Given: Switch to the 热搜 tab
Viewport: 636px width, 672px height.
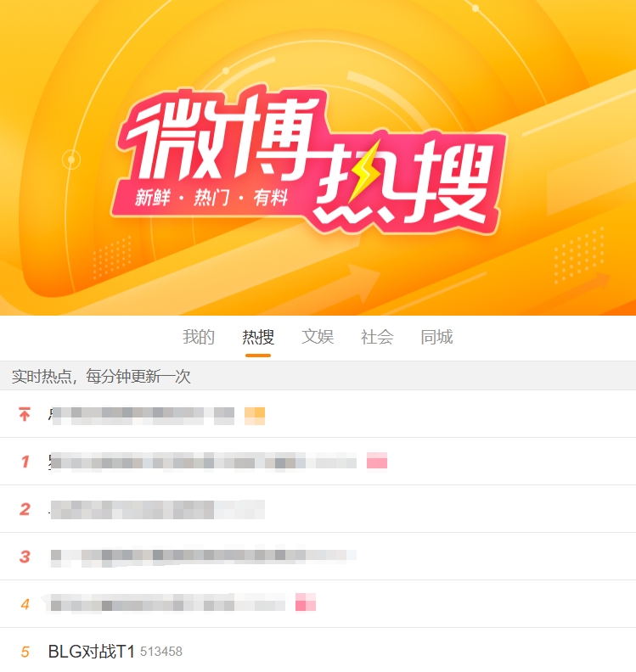Looking at the screenshot, I should pyautogui.click(x=258, y=337).
